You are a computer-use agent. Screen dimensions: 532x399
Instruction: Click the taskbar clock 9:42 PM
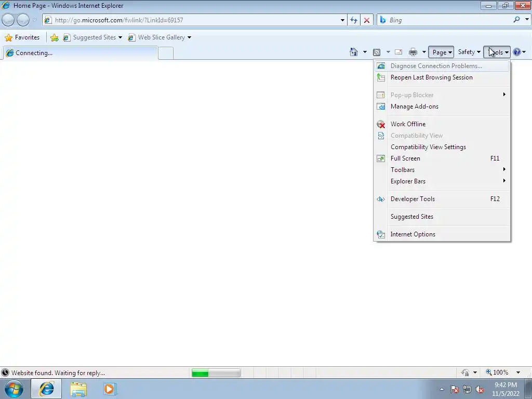click(x=506, y=389)
